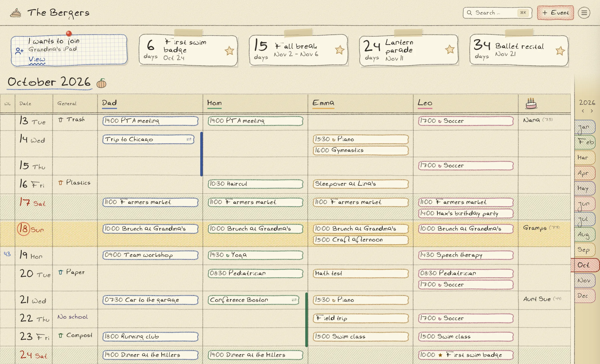Click the Trash bin icon on 13 Tue
The image size is (600, 364).
(60, 120)
